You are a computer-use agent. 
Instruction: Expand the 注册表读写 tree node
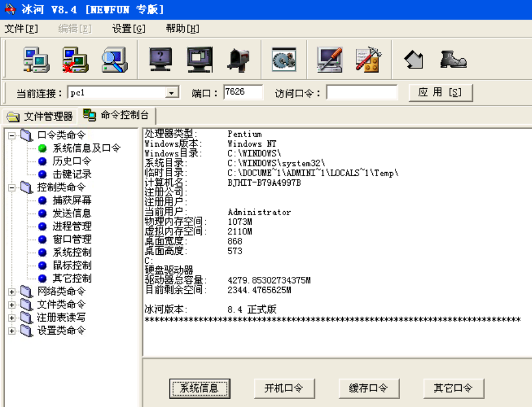11,318
